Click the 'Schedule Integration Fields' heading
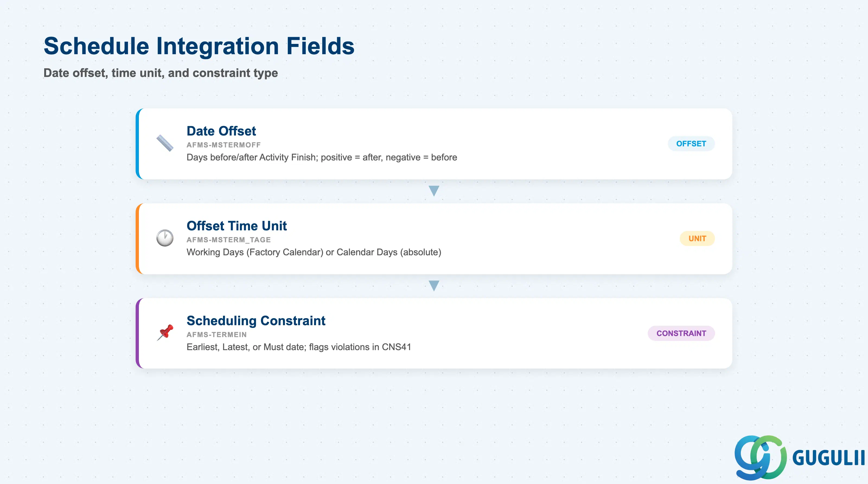Image resolution: width=868 pixels, height=484 pixels. (x=199, y=46)
